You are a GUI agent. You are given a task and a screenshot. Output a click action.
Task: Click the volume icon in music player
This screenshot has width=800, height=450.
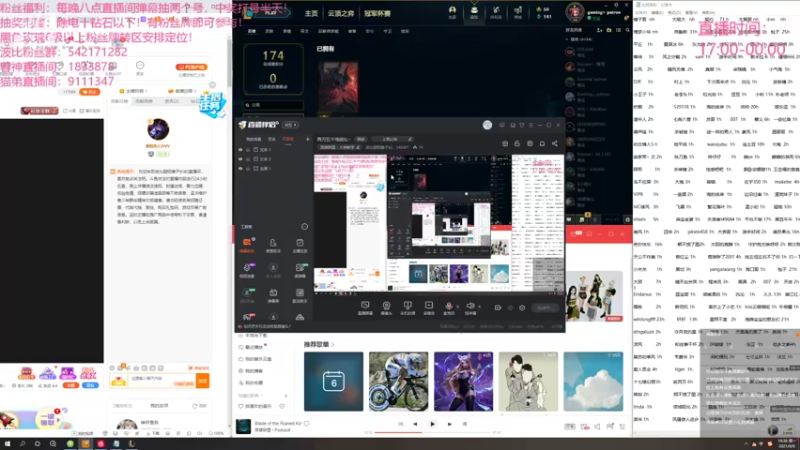tap(597, 426)
